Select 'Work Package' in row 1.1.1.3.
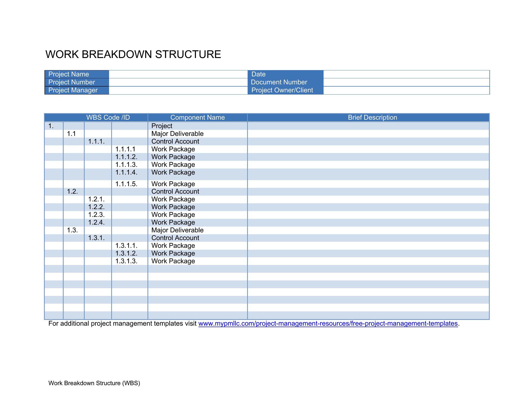532x411 pixels. click(198, 165)
